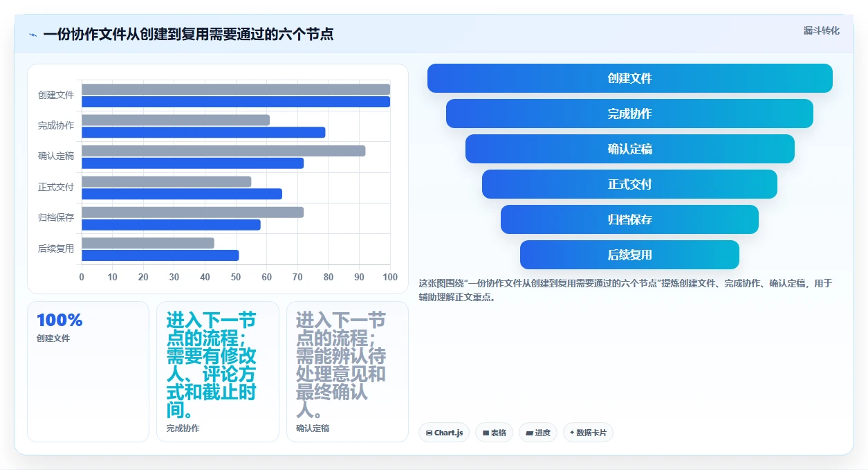Click the 确认定稿 chart axis label
The height and width of the screenshot is (470, 868).
pyautogui.click(x=56, y=156)
